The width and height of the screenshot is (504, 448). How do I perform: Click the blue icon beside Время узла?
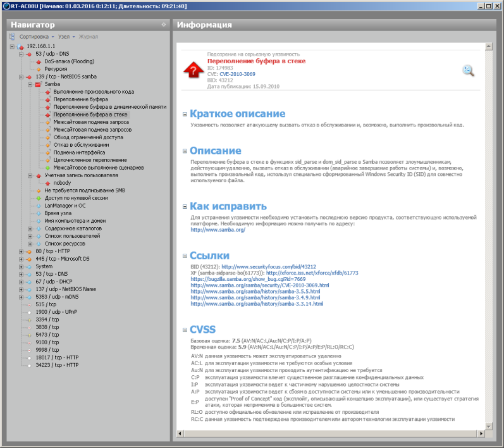[x=39, y=213]
